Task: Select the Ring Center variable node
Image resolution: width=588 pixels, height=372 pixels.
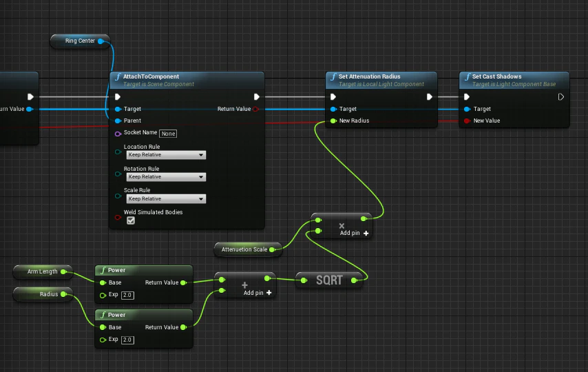Action: pos(80,41)
